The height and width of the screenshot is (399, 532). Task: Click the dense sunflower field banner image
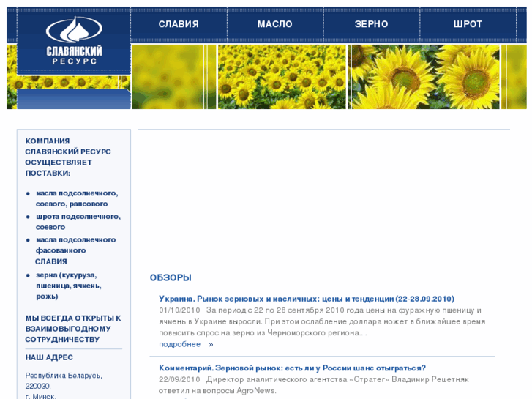tap(282, 77)
